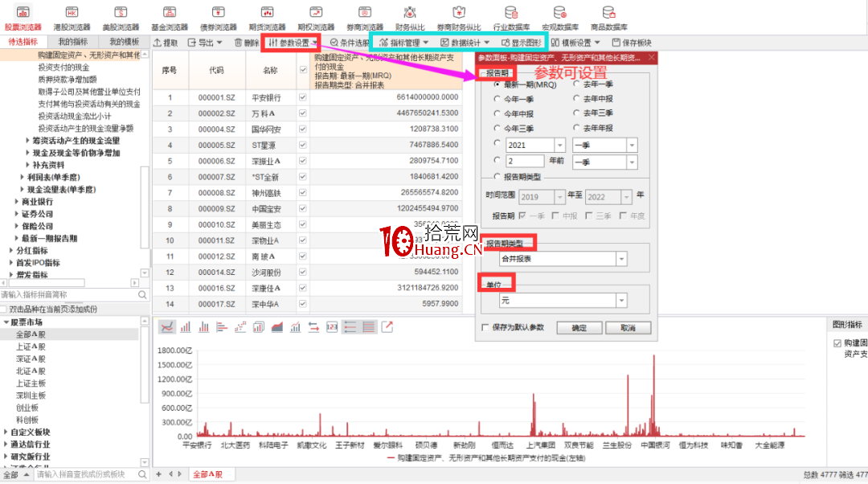
Task: Select 今年三季 radio option
Action: coord(497,129)
